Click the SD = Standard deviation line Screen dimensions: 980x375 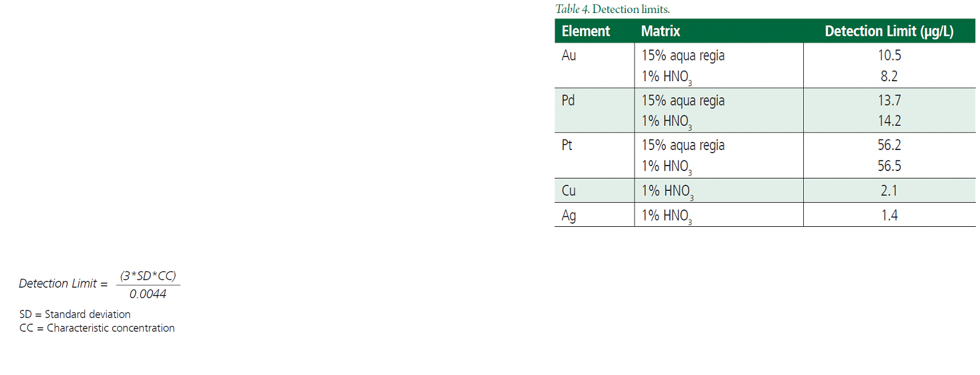[x=75, y=314]
